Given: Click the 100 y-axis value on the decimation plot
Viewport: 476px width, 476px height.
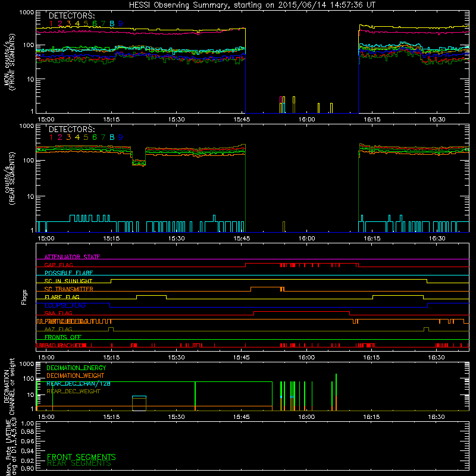Looking at the screenshot, I should 29,378.
